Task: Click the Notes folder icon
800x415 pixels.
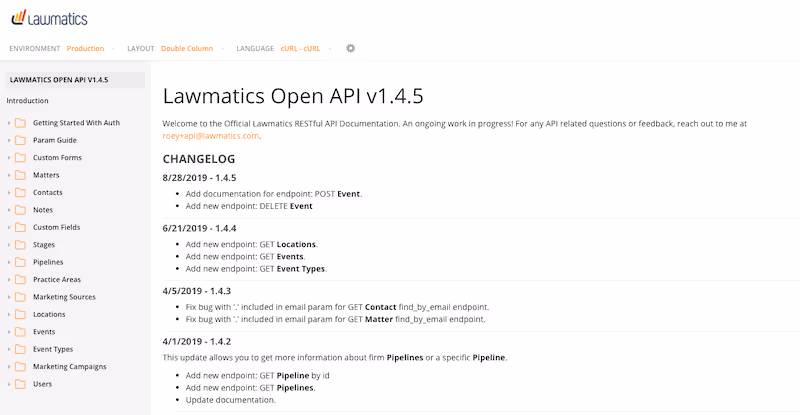Action: click(x=20, y=210)
